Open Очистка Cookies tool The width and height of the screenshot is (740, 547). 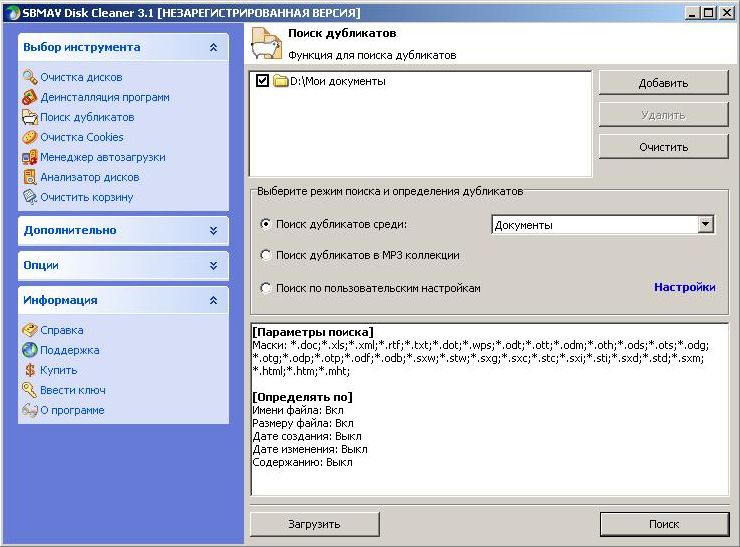[x=82, y=137]
